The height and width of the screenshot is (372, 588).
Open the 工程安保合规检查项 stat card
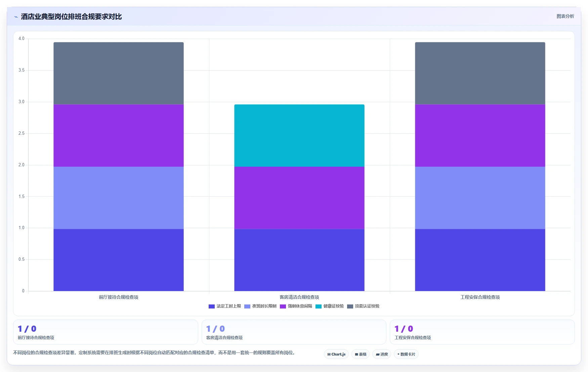click(x=482, y=332)
